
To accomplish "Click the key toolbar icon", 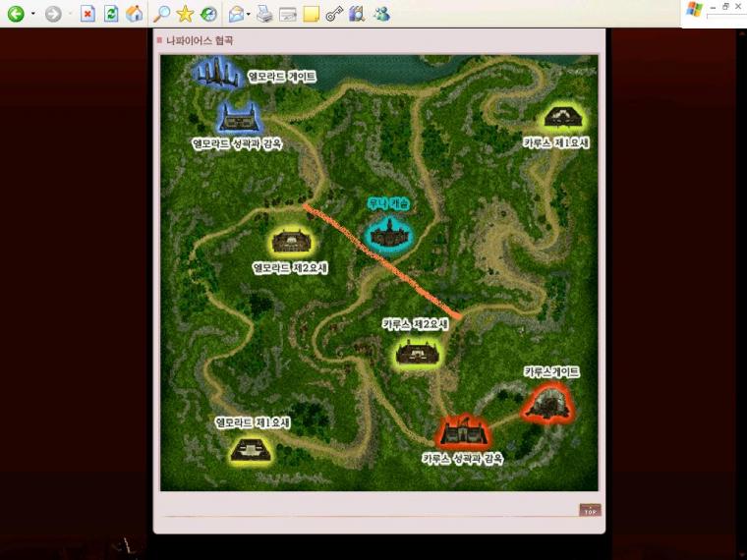I will 334,15.
